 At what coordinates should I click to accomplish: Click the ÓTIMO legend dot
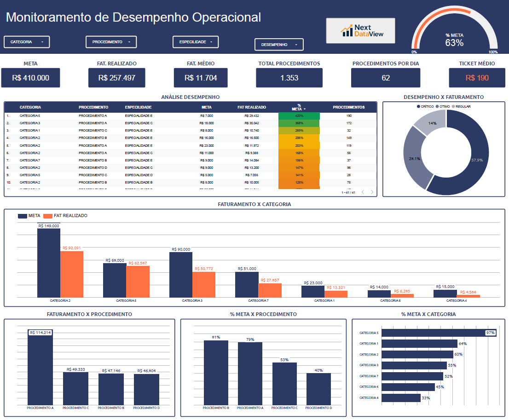437,106
